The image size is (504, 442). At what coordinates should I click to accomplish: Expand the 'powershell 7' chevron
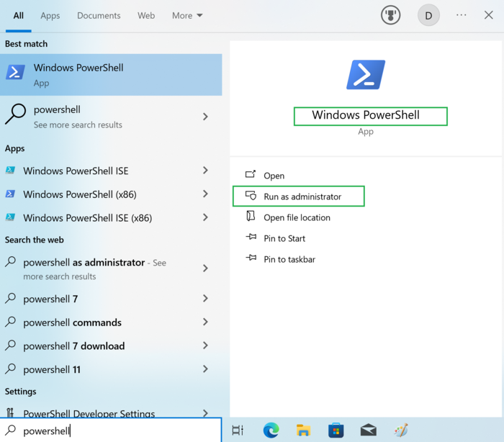[205, 298]
